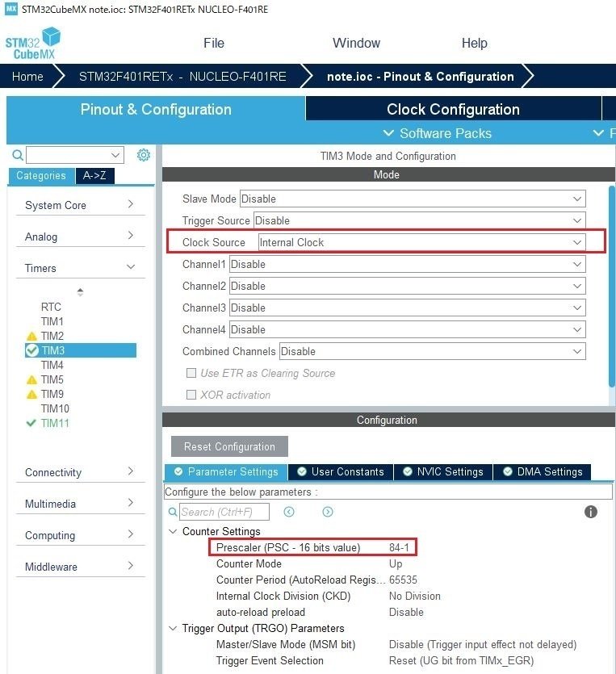This screenshot has height=674, width=616.
Task: Open Clock Source dropdown
Action: [421, 242]
